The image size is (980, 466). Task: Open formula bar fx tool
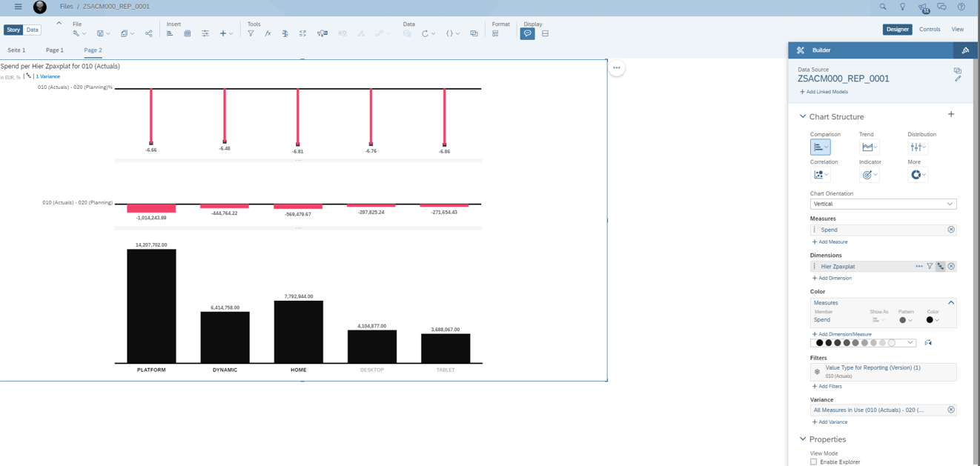[x=268, y=33]
